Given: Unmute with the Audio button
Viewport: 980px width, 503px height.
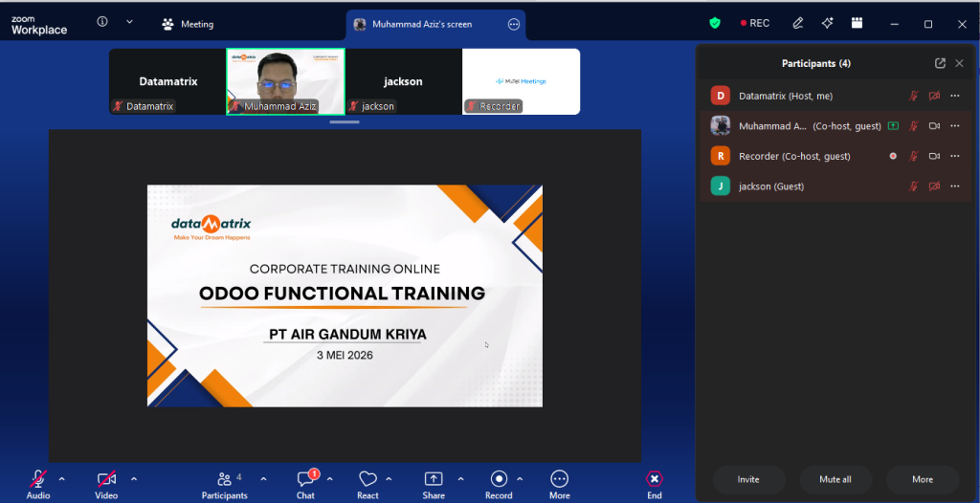Looking at the screenshot, I should (38, 486).
